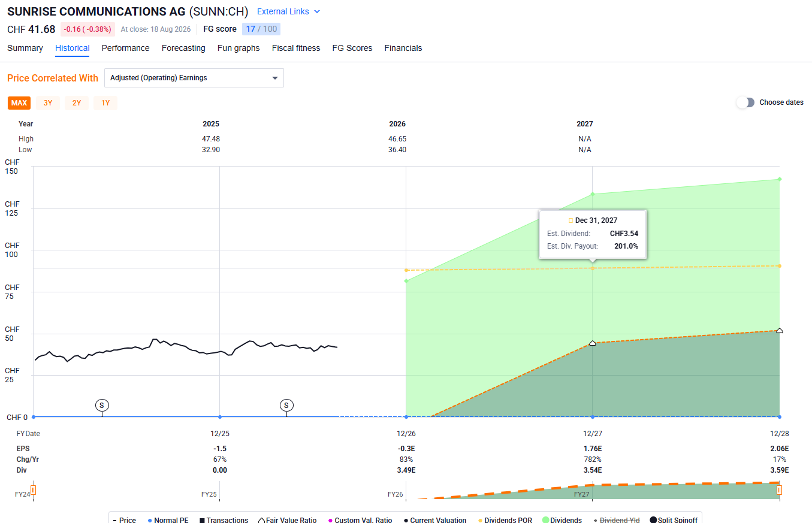This screenshot has height=523, width=812.
Task: Click the first Split Spinoff S marker
Action: point(102,406)
